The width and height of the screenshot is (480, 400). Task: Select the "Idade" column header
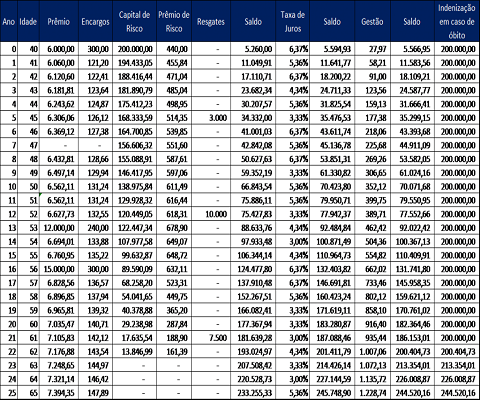28,22
